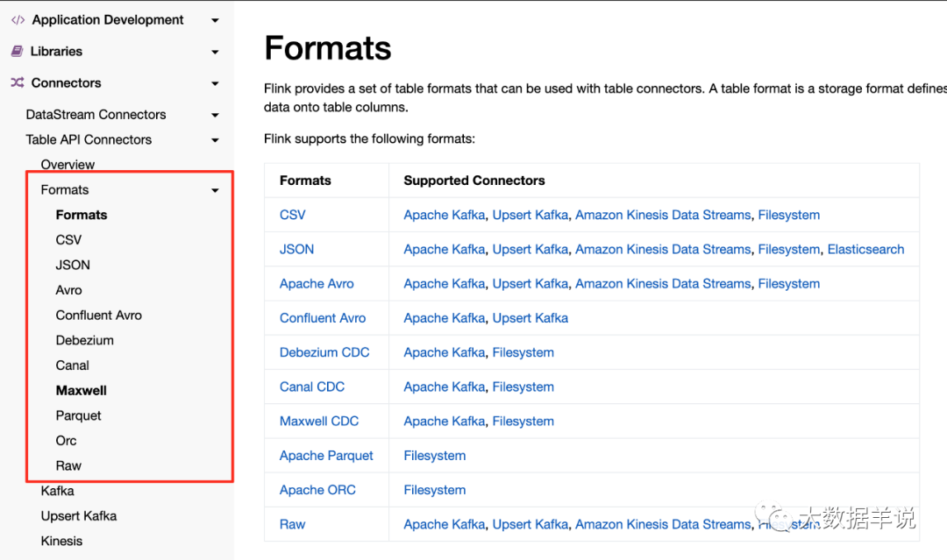Open Overview page in sidebar
Screen dimensions: 947x560
tap(68, 165)
